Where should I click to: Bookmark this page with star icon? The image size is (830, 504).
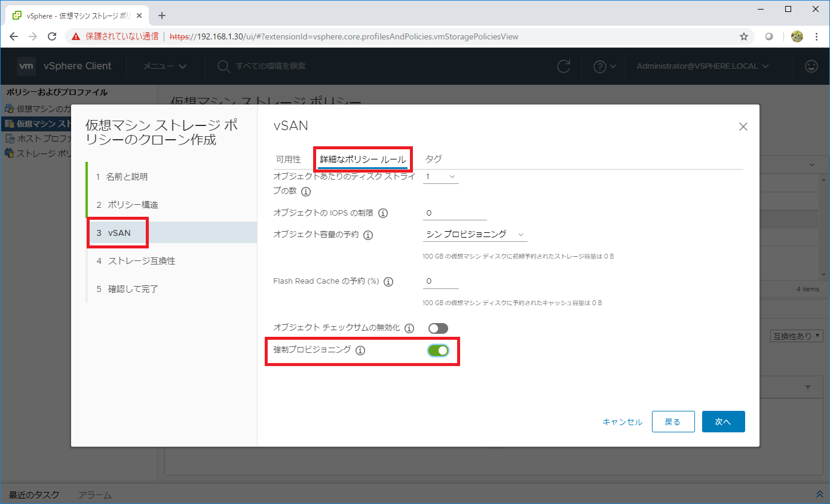[744, 36]
